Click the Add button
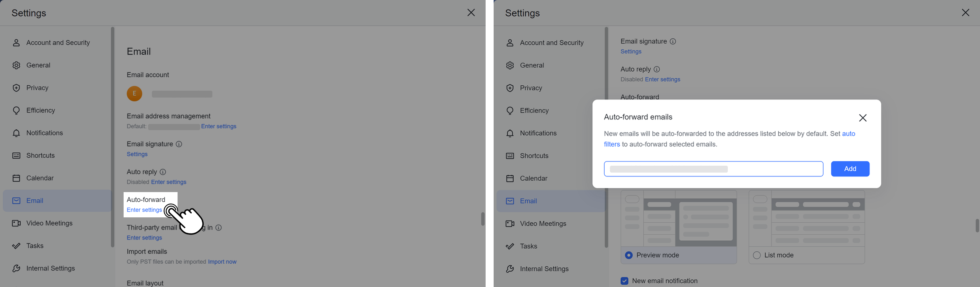Screen dimensions: 980x287 (850, 169)
